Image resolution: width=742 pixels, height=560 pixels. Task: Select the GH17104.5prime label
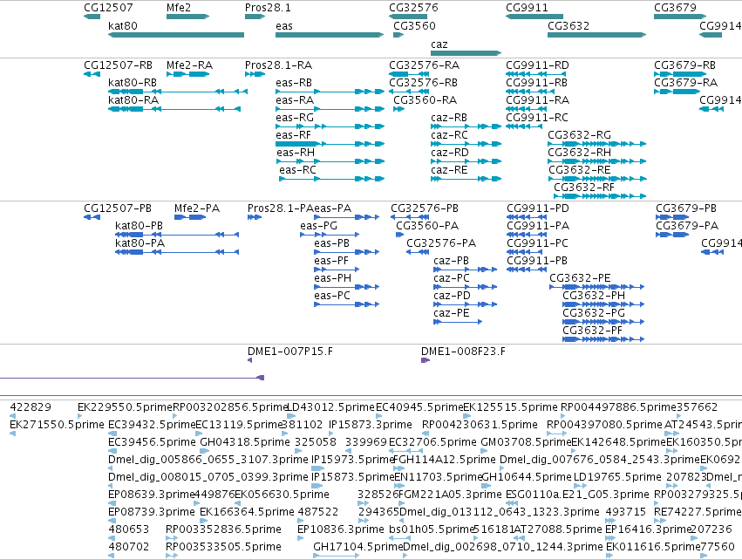358,547
